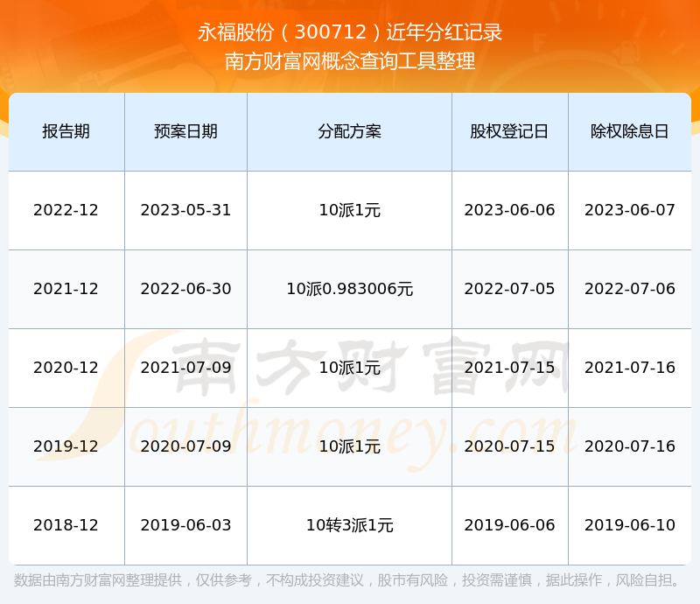Select proposal date 2022-06-30
Screen dimensions: 700x604
[x=185, y=289]
